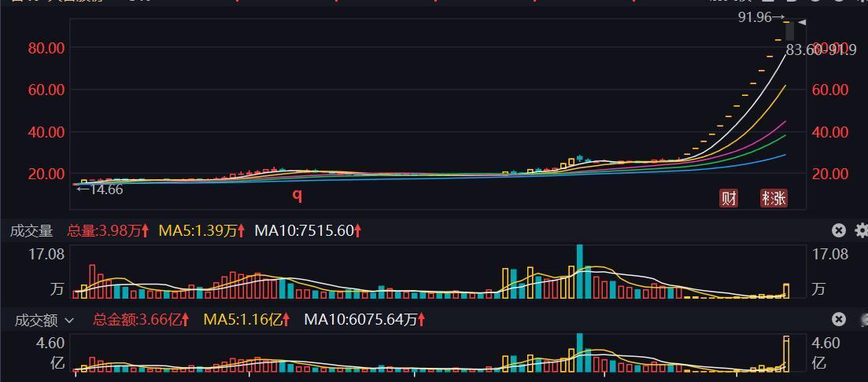Click the 14.66 low price label
The width and height of the screenshot is (868, 382).
(106, 189)
